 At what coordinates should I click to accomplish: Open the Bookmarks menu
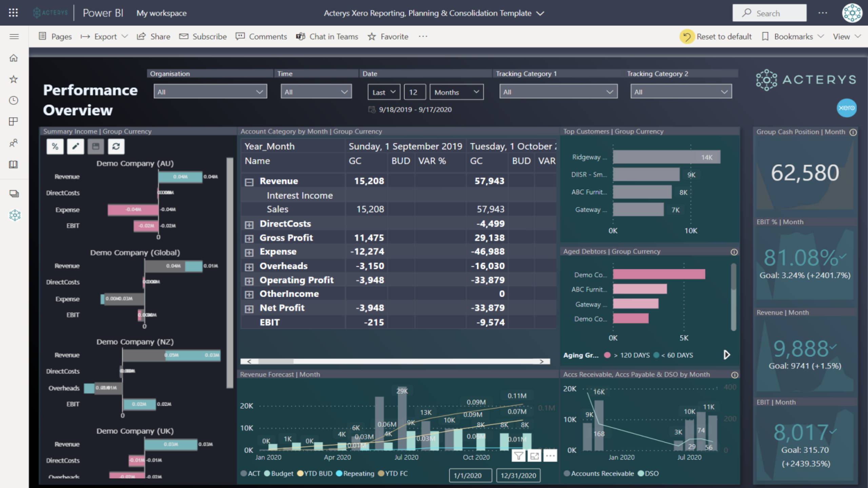[793, 36]
